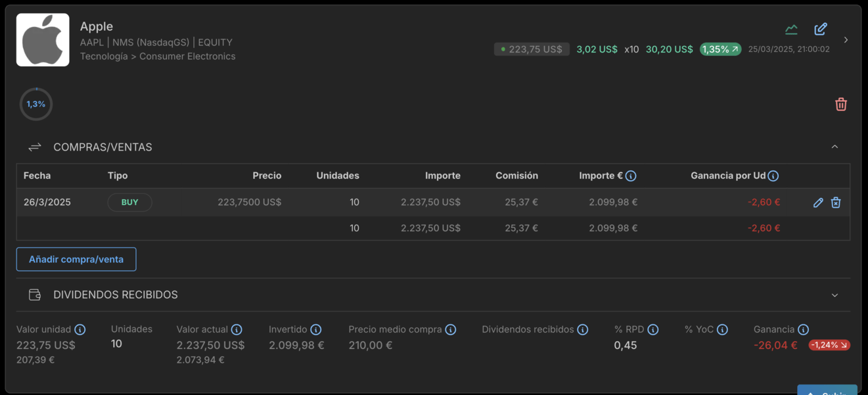Click the 0,45 % RPD value

pyautogui.click(x=626, y=345)
